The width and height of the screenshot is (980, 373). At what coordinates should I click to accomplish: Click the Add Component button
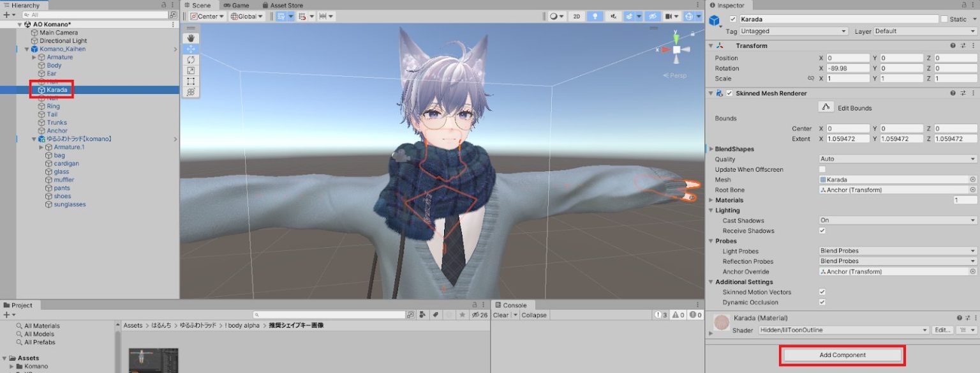pyautogui.click(x=842, y=354)
